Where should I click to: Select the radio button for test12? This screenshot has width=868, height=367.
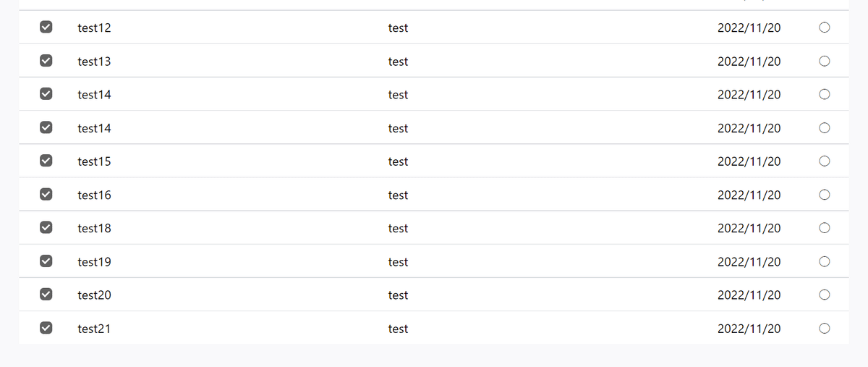click(x=824, y=28)
